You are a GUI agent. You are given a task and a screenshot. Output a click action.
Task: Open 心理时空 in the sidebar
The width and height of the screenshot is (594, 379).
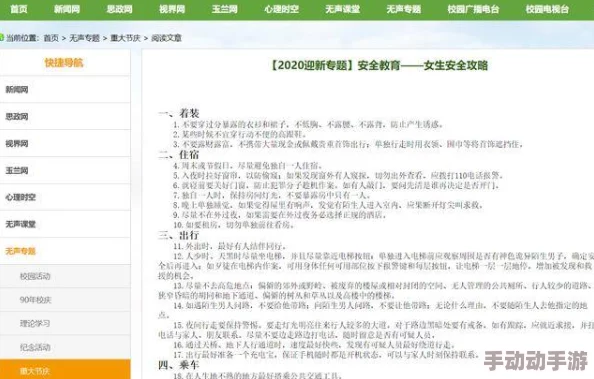tap(65, 197)
